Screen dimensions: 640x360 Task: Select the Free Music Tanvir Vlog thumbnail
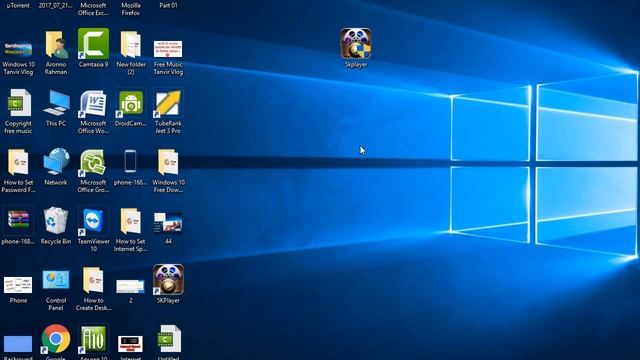click(x=168, y=49)
